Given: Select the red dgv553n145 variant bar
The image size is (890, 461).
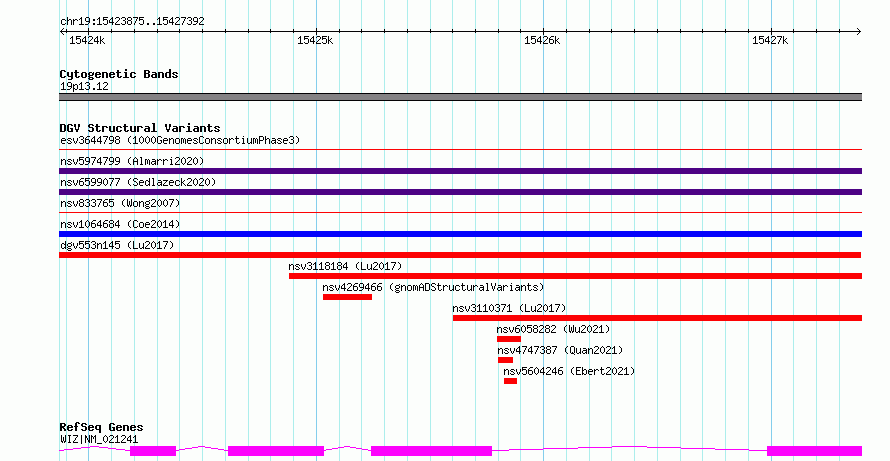Looking at the screenshot, I should click(x=460, y=255).
